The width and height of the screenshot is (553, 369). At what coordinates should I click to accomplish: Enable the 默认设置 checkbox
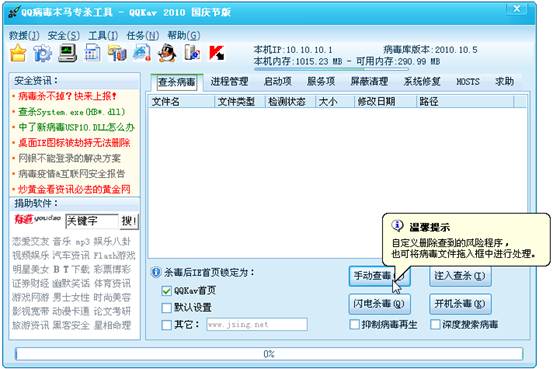coord(166,308)
